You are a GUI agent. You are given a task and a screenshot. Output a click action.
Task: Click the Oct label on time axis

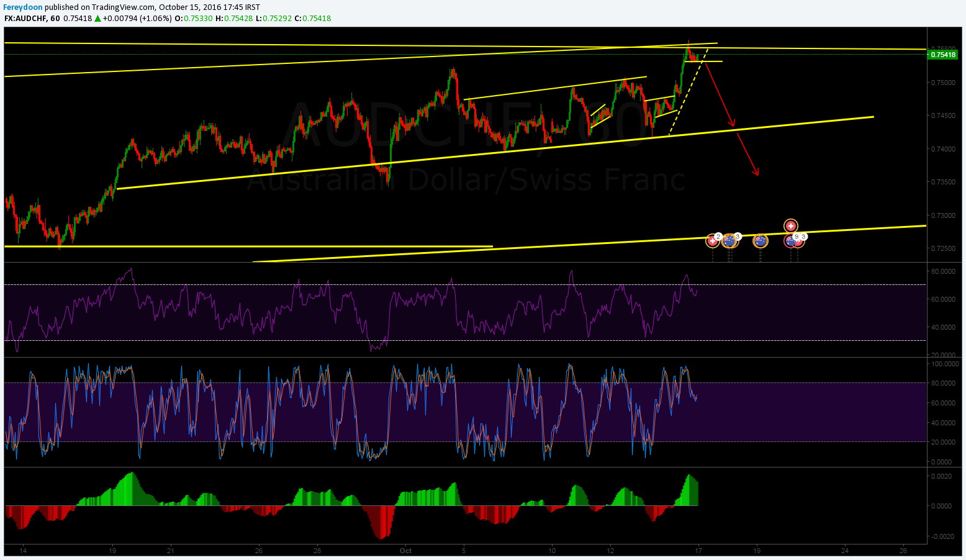pos(406,551)
